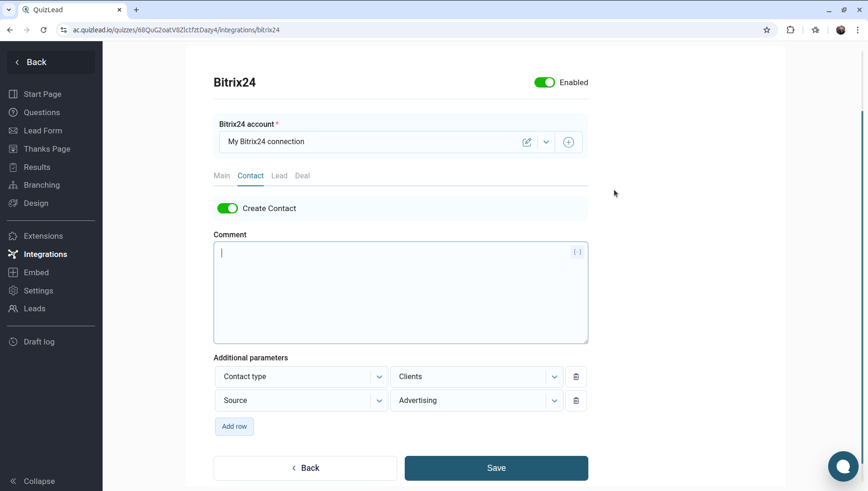Open Branching in the sidebar
This screenshot has height=491, width=868.
(x=42, y=185)
